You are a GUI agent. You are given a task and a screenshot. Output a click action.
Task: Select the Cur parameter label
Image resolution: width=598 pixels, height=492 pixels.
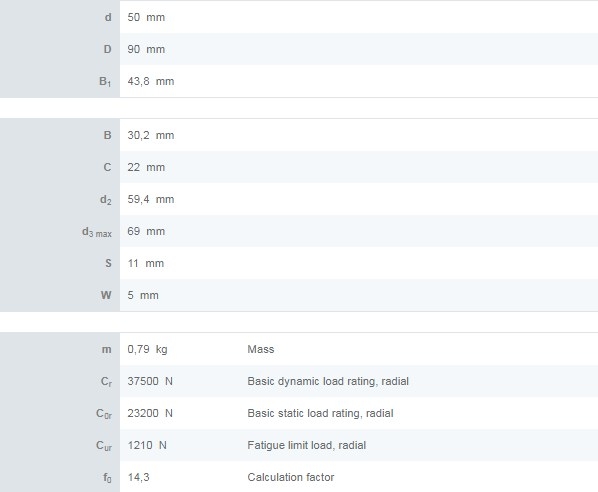coord(104,446)
